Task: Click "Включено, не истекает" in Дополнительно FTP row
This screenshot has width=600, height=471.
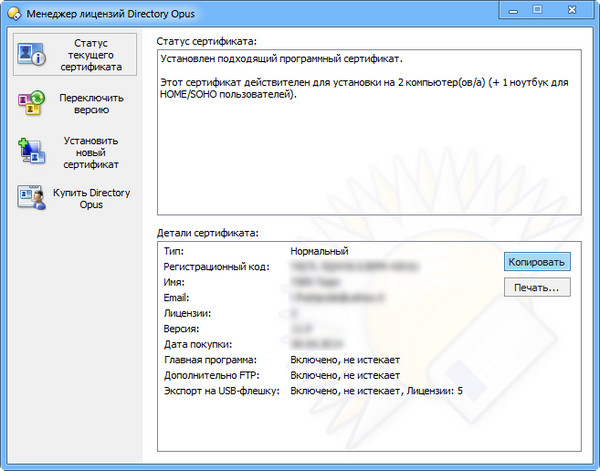Action: pyautogui.click(x=345, y=376)
